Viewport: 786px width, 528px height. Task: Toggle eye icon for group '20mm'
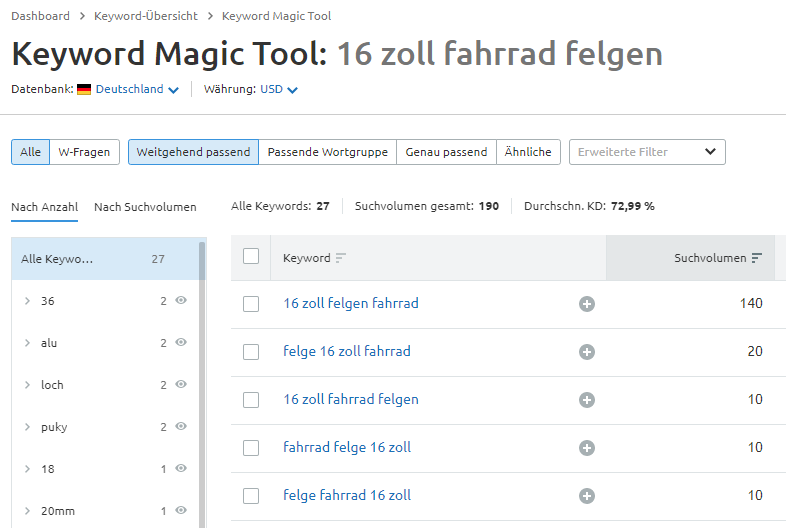(x=181, y=510)
